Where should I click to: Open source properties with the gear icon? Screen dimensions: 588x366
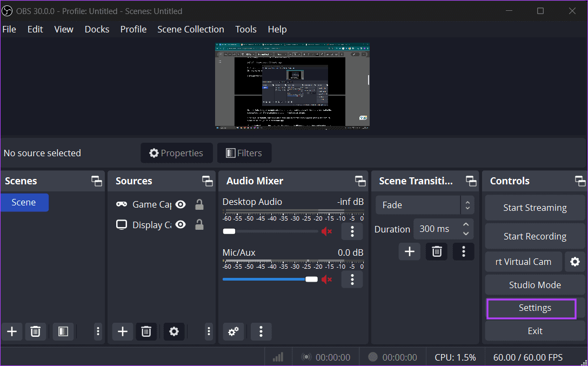click(x=174, y=331)
